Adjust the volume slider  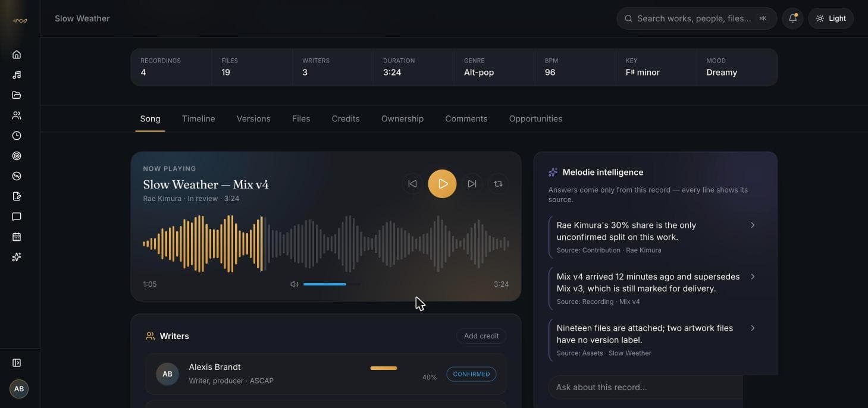(x=331, y=284)
